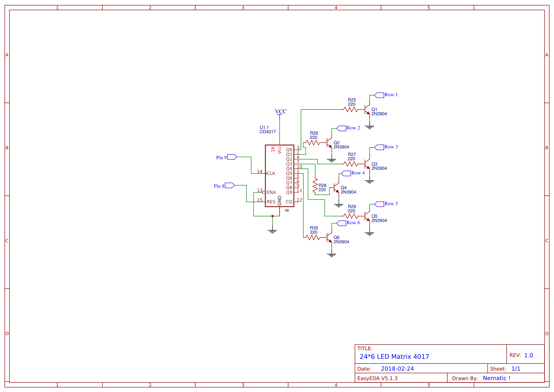Viewport: 554px width, 392px height.
Task: Click the Row 6 net port flag
Action: pos(341,223)
